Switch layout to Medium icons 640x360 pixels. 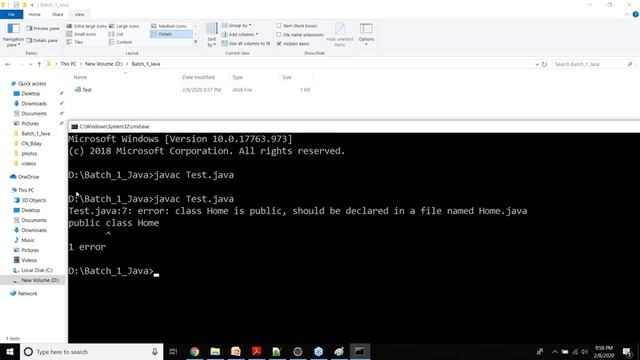[x=169, y=26]
